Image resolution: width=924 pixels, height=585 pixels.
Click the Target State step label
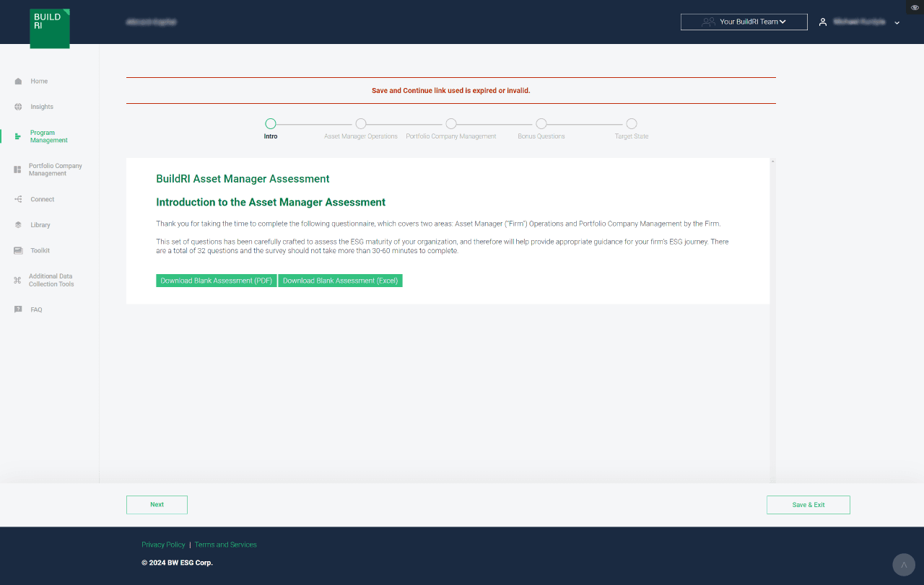[632, 136]
